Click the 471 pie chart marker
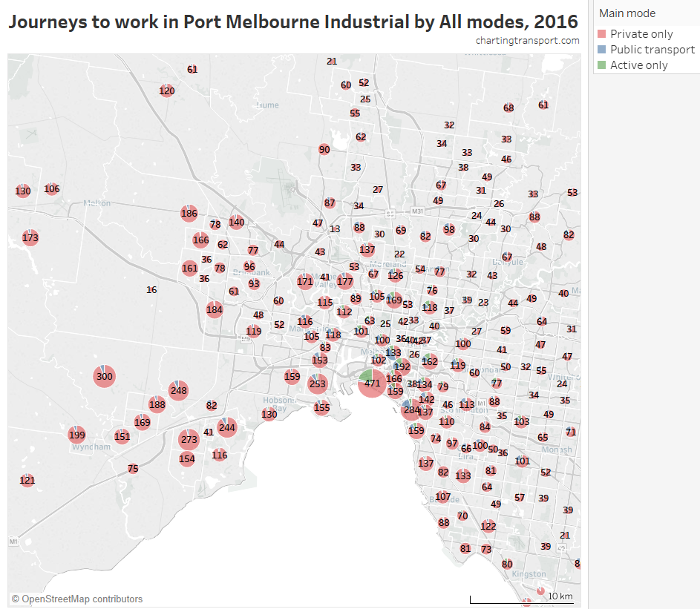This screenshot has width=700, height=609. [x=372, y=383]
